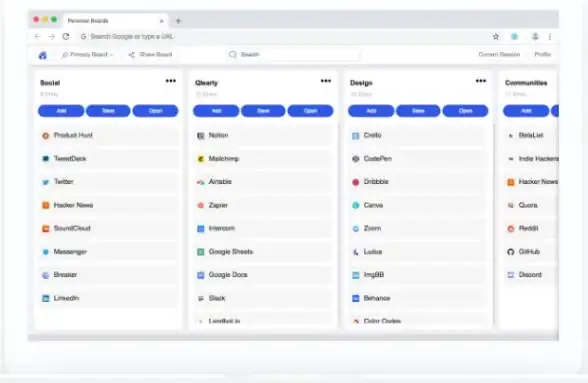This screenshot has height=383, width=588.
Task: Click the Share Board button
Action: (x=150, y=55)
